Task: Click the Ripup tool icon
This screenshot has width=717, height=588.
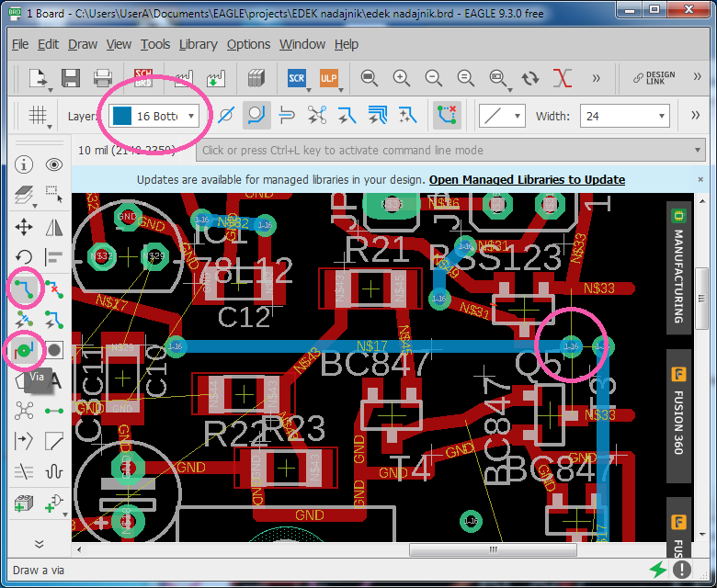Action: click(x=54, y=288)
